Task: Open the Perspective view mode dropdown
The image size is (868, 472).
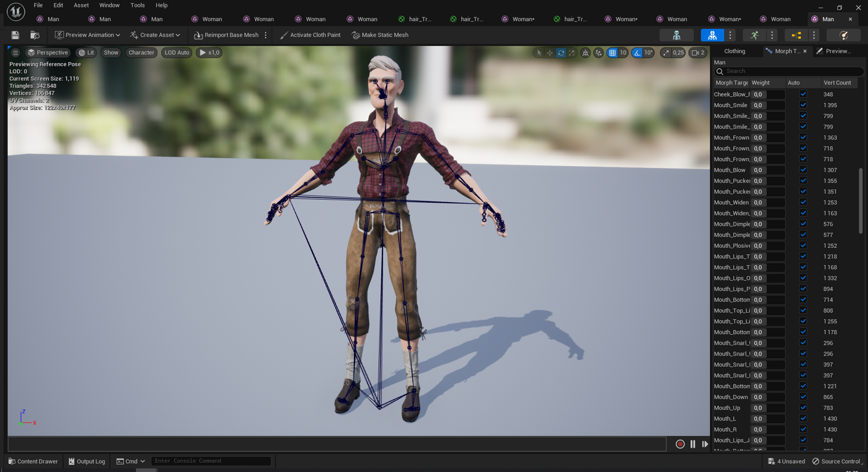Action: point(47,53)
